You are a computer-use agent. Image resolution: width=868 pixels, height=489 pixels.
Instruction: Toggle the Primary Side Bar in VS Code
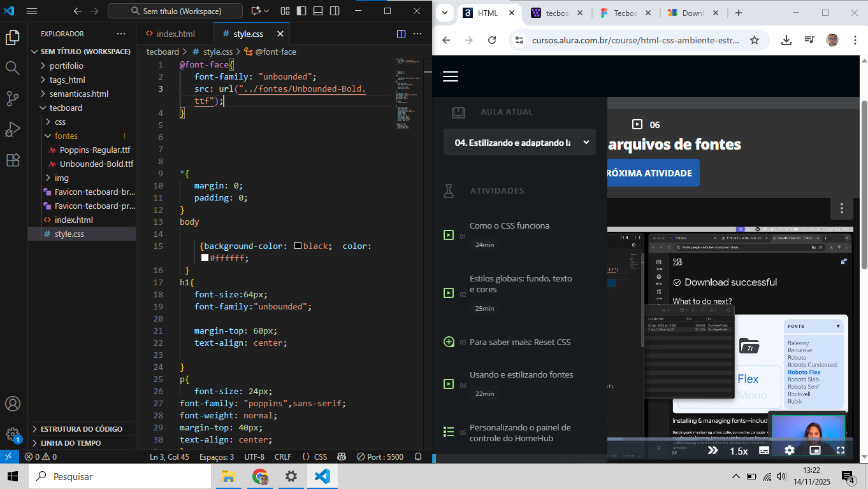click(x=301, y=11)
